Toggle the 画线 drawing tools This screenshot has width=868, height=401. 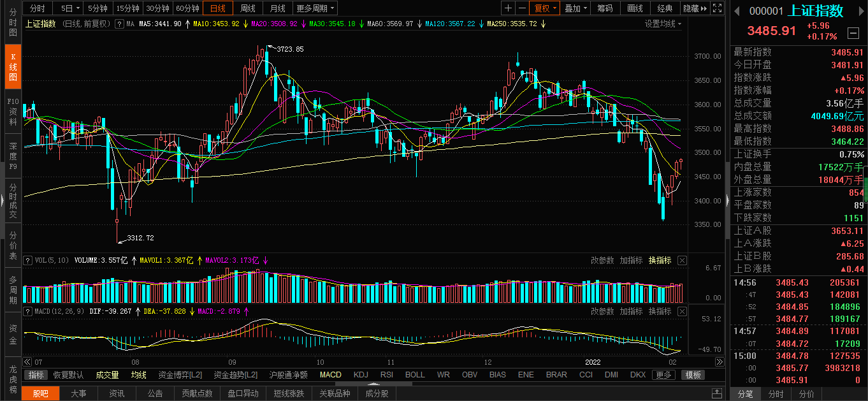click(635, 8)
